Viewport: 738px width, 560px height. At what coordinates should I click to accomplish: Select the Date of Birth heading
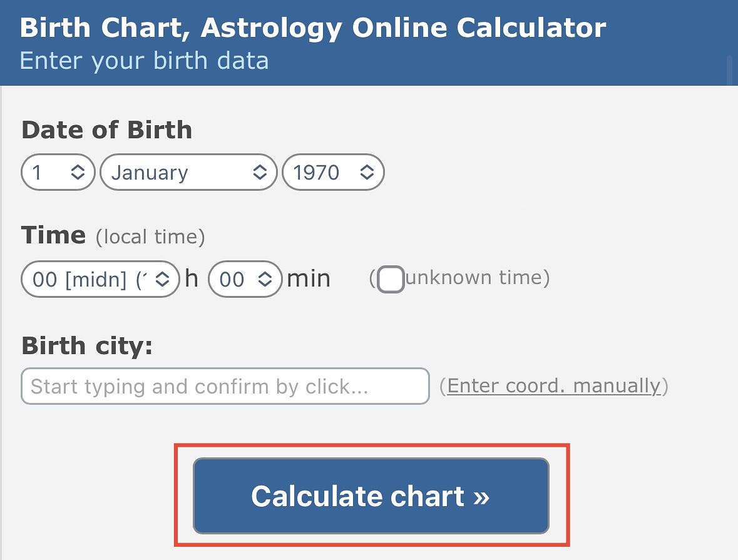click(106, 130)
